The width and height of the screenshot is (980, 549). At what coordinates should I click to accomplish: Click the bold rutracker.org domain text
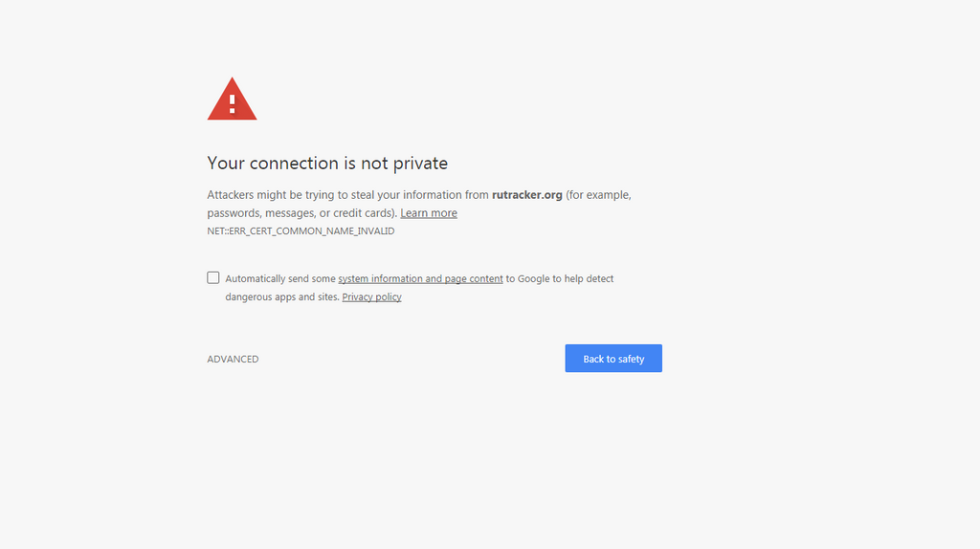pyautogui.click(x=527, y=195)
